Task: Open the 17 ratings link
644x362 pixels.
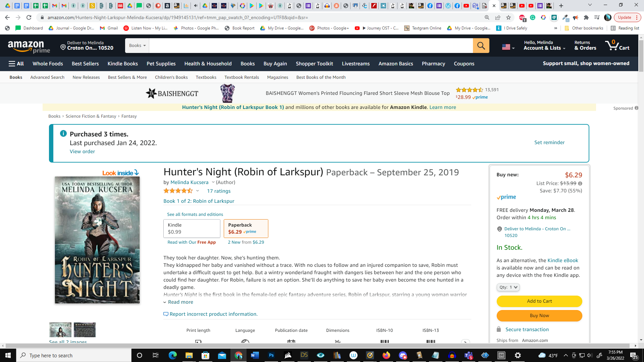Action: click(x=218, y=191)
